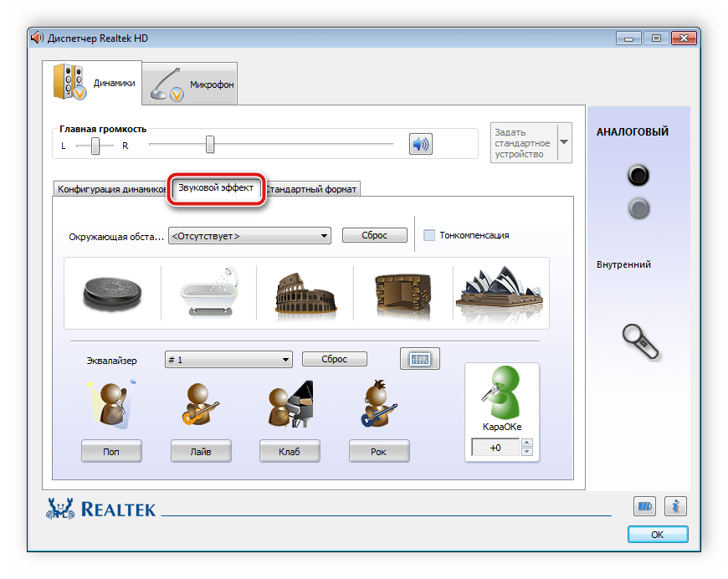Viewport: 728px width, 579px height.
Task: Select the Sydney Opera House environment
Action: pos(500,293)
